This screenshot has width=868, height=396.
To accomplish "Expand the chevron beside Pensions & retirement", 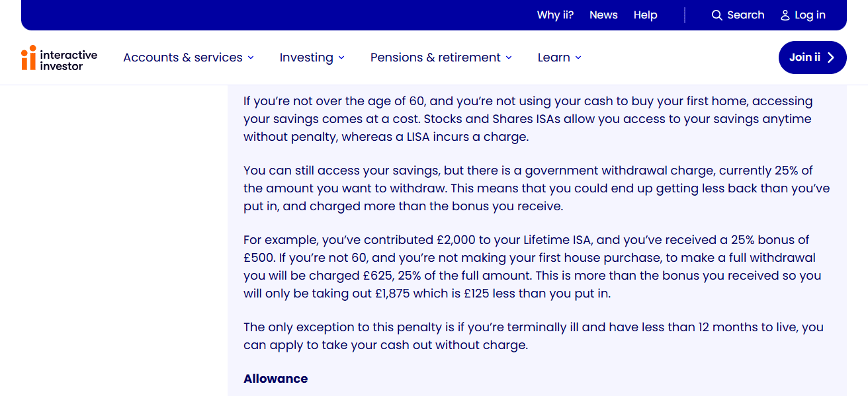I will (509, 58).
